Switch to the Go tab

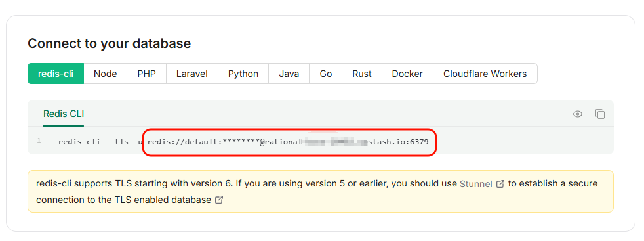point(326,74)
